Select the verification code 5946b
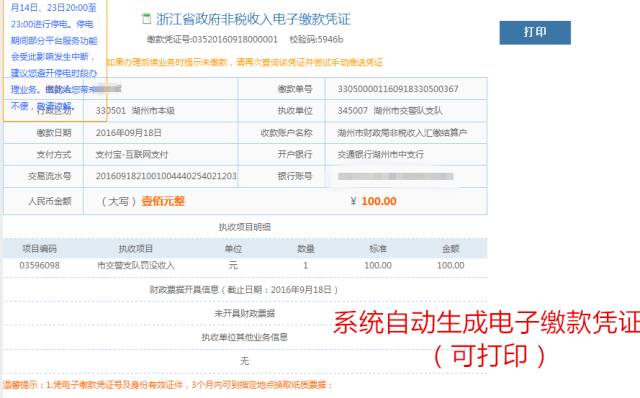 pos(330,40)
